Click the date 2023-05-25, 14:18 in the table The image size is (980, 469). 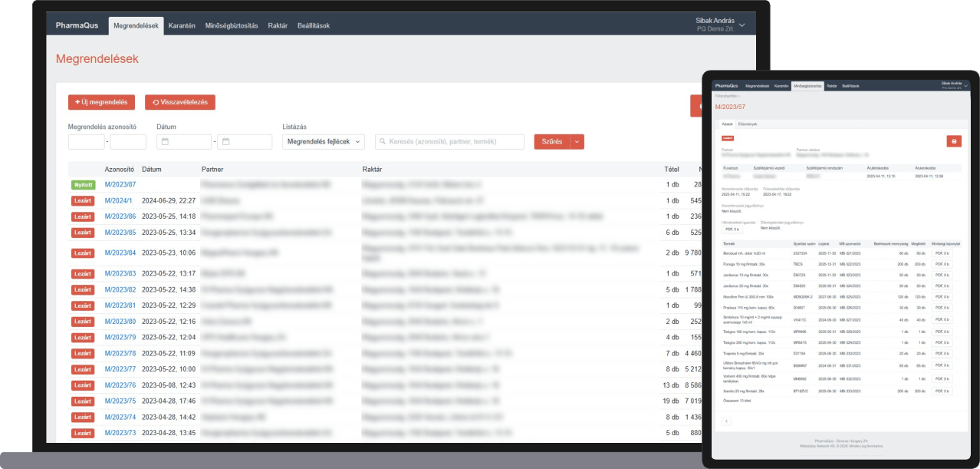169,216
